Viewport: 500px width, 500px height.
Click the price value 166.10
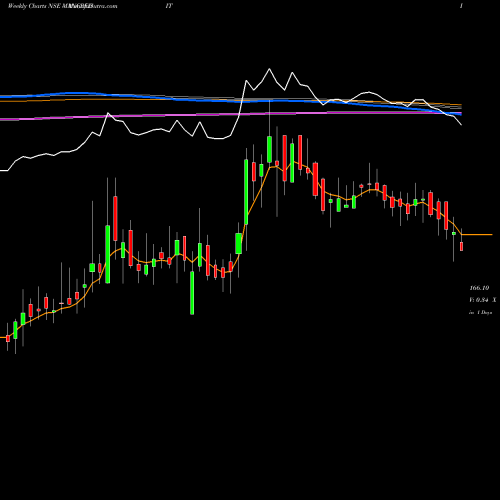point(479,288)
